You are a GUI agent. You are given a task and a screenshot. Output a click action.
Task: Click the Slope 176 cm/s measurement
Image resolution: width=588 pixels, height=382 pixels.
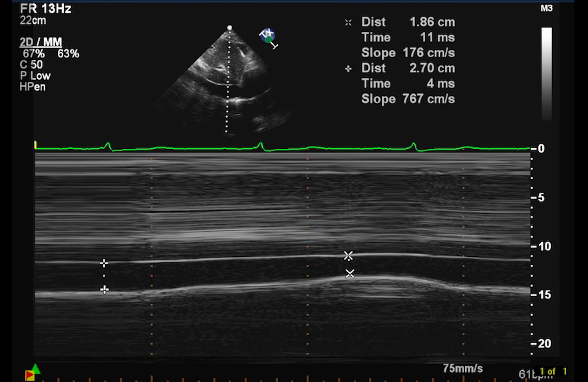[408, 53]
